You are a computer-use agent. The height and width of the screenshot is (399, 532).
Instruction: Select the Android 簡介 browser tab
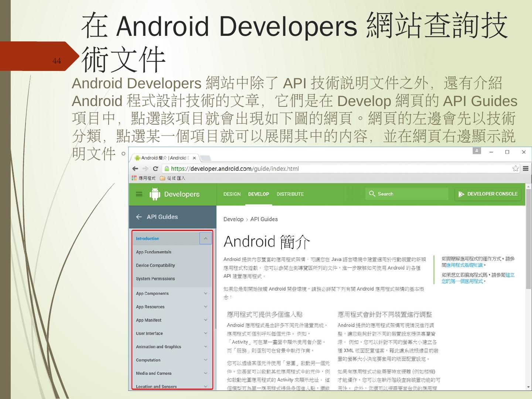(x=166, y=158)
